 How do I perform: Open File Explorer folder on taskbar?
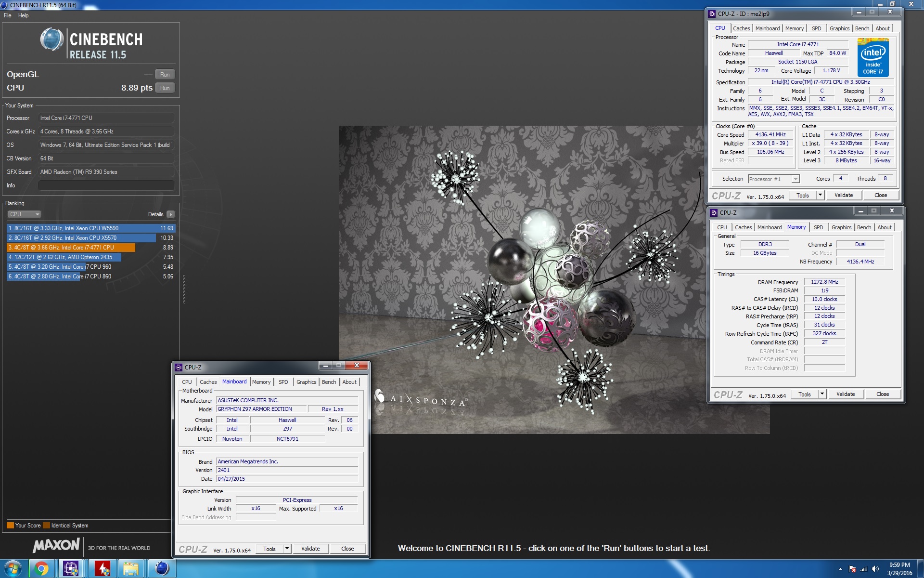coord(131,569)
